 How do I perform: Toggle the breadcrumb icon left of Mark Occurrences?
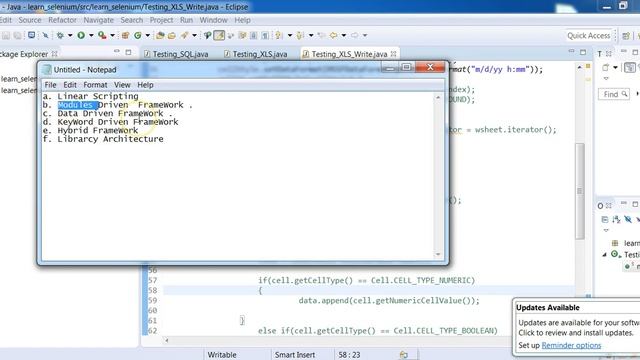207,36
